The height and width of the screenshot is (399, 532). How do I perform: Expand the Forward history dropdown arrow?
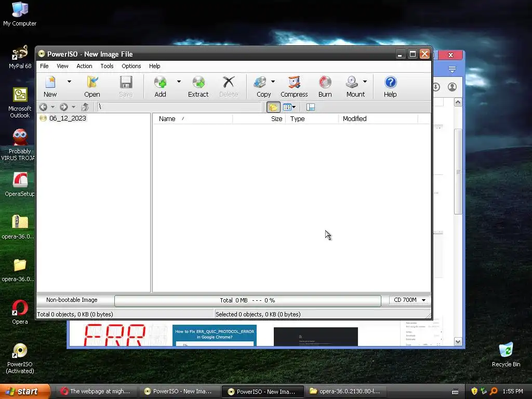(x=73, y=107)
